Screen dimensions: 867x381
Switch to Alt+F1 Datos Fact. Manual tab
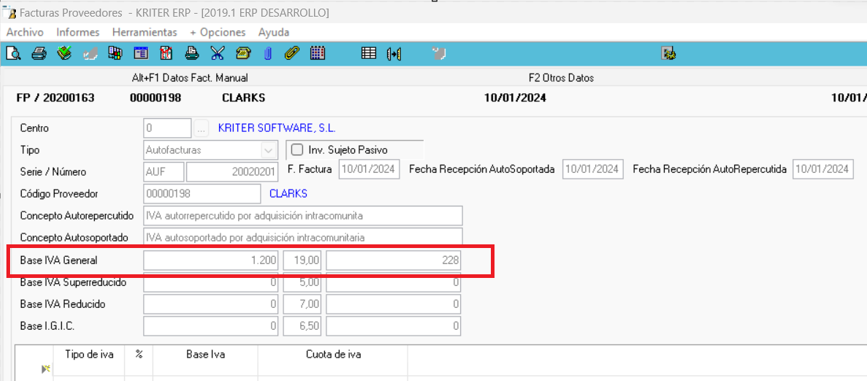click(x=190, y=78)
